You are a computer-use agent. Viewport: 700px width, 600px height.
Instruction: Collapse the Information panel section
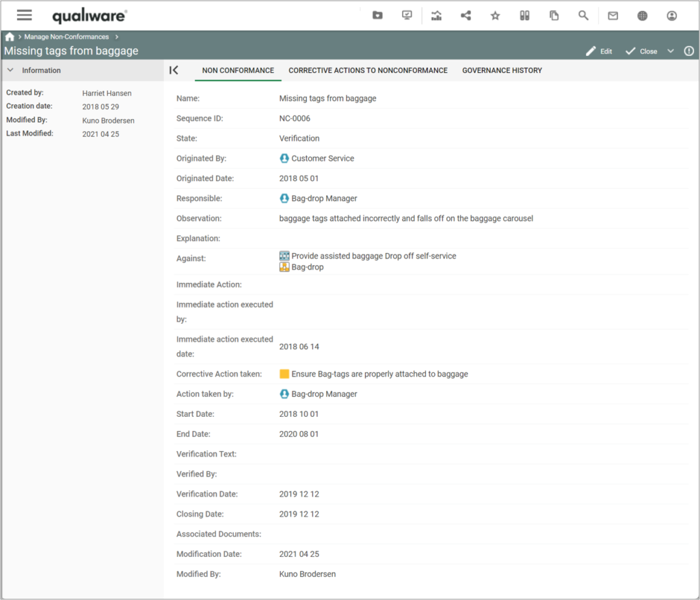click(x=11, y=70)
